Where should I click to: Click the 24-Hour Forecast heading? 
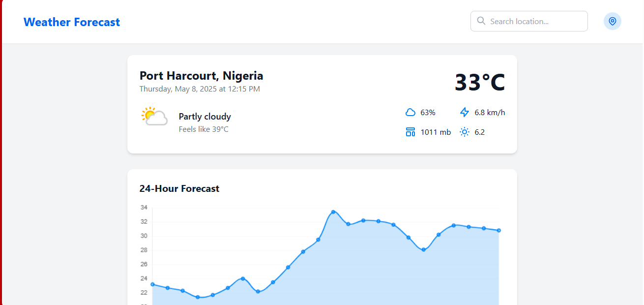click(179, 188)
